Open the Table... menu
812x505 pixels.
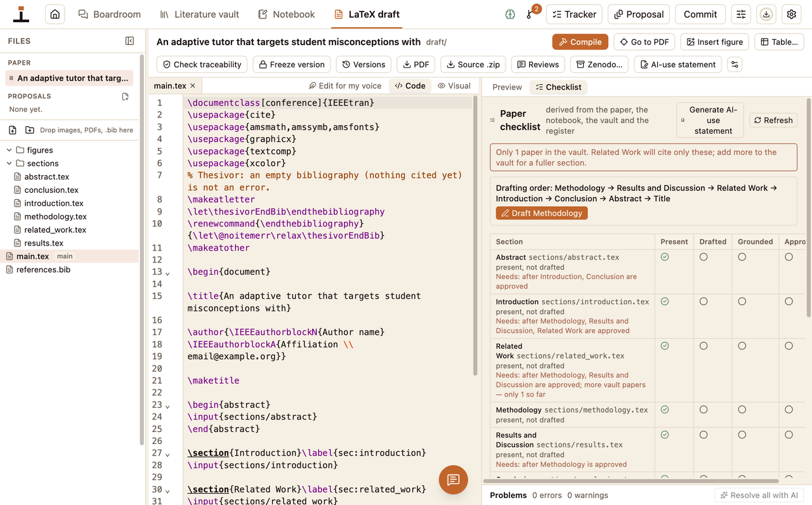(780, 42)
